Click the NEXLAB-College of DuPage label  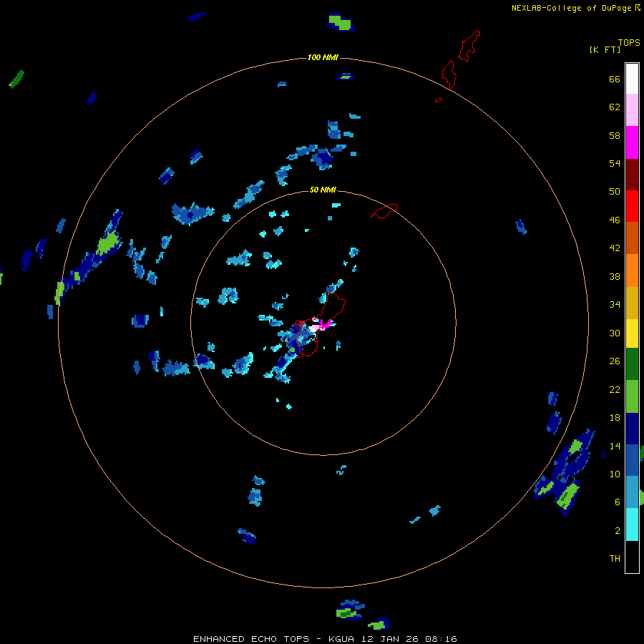571,8
